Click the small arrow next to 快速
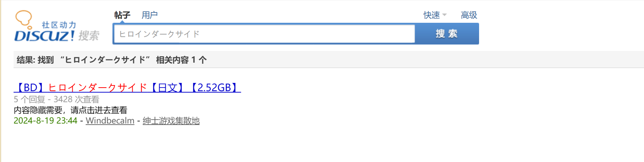Viewport: 644px width, 162px height. click(444, 15)
